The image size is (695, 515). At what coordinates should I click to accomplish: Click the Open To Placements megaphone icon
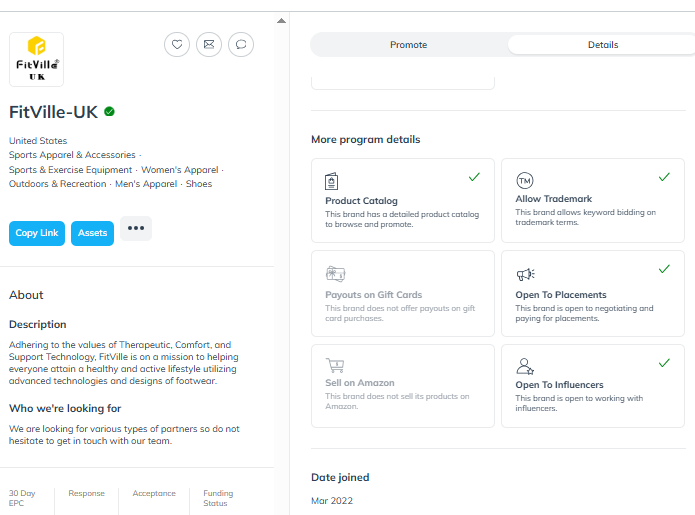pos(526,274)
